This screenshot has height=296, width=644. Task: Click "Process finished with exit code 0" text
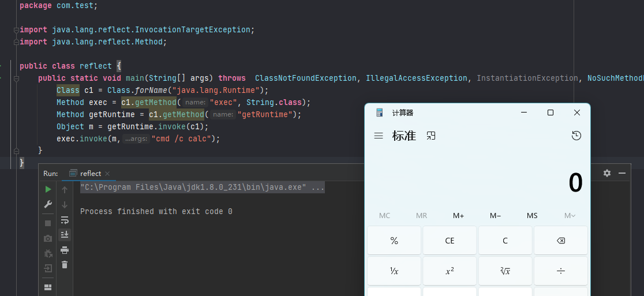pos(156,211)
